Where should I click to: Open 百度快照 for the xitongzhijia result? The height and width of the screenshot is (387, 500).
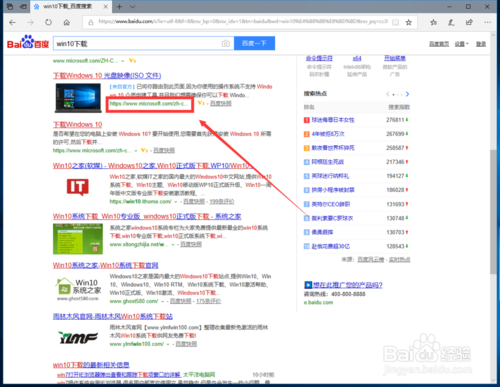(191, 244)
